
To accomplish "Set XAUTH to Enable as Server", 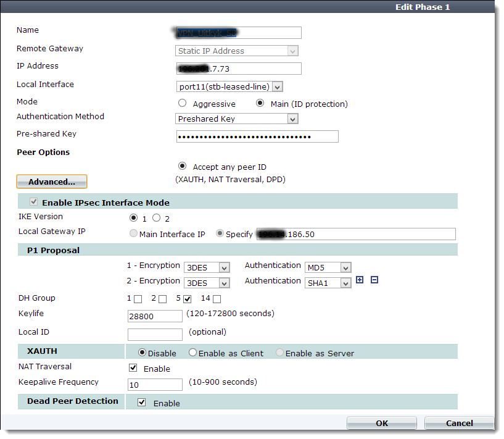I will [x=280, y=353].
